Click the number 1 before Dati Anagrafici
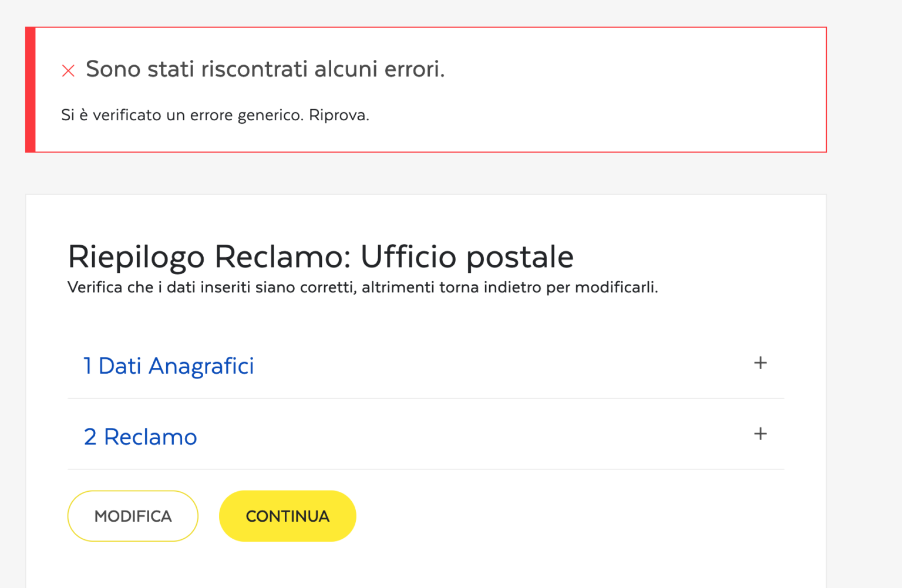This screenshot has width=902, height=588. point(87,366)
